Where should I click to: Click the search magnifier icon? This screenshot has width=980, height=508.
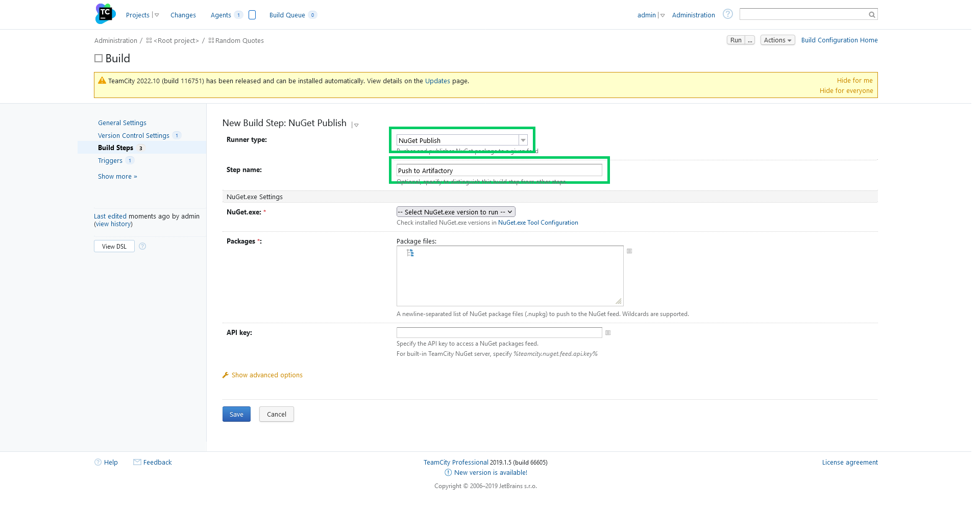pyautogui.click(x=872, y=15)
